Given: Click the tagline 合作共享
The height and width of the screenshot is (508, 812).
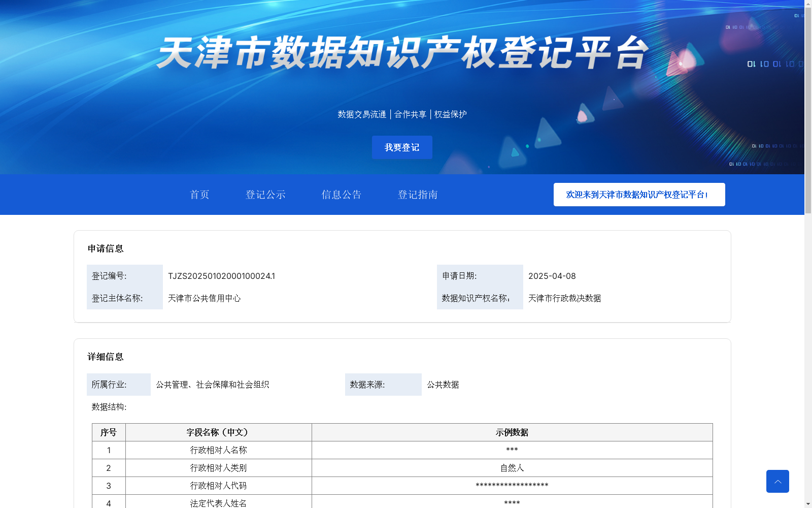Looking at the screenshot, I should pos(411,114).
